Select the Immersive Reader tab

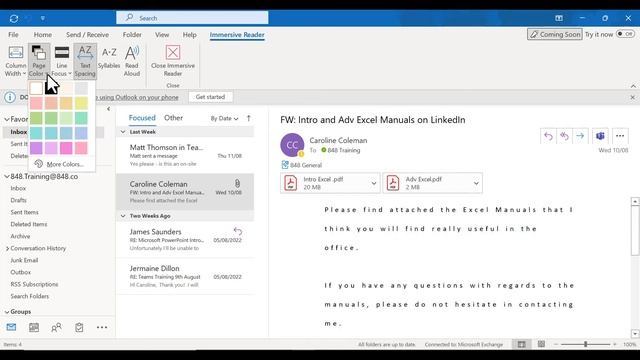[237, 35]
